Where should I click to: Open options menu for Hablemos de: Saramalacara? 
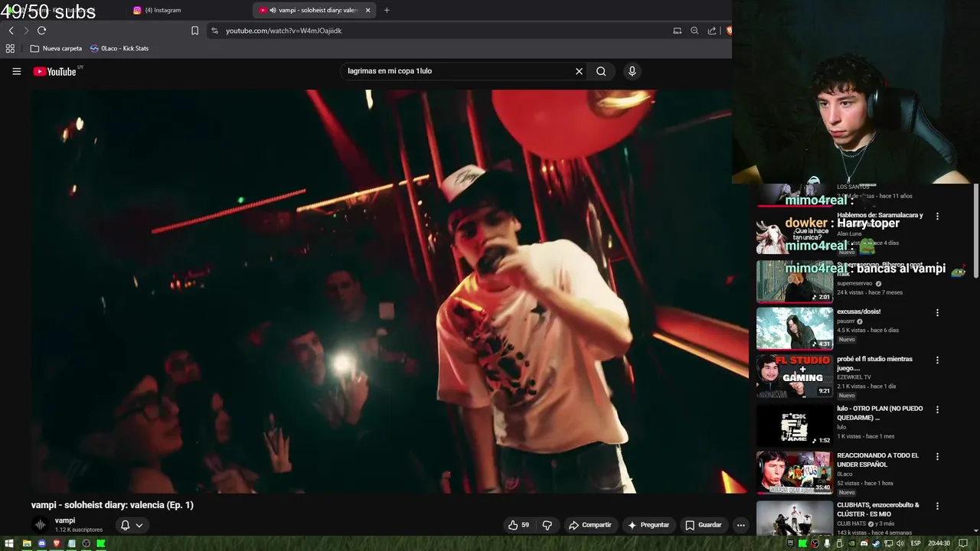[x=937, y=216]
